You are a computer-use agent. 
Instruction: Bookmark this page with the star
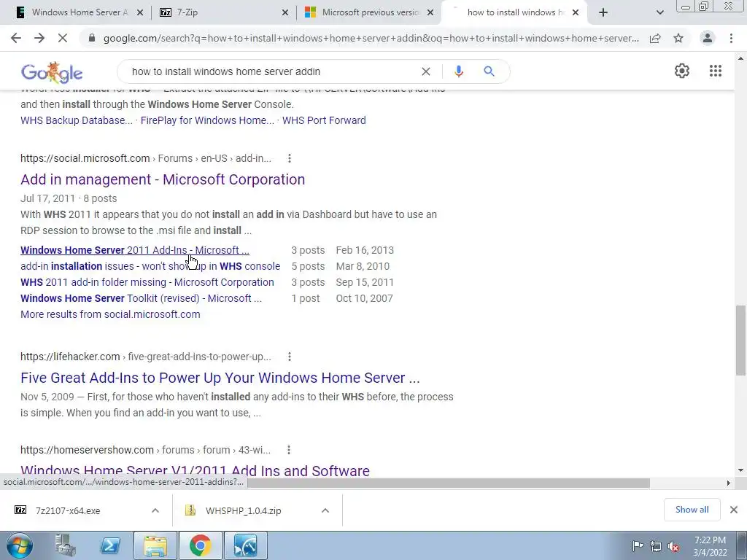(x=678, y=38)
